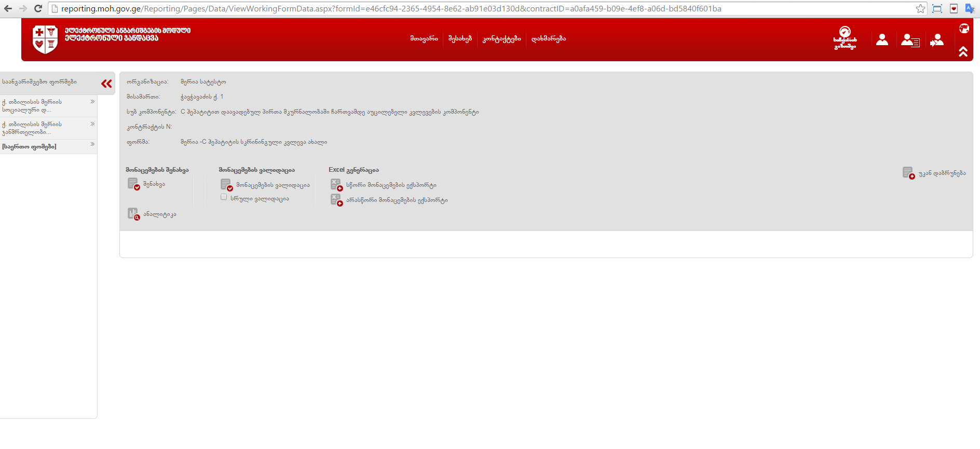The width and height of the screenshot is (980, 449).
Task: Open the user profile silhouette icon
Action: (x=882, y=39)
